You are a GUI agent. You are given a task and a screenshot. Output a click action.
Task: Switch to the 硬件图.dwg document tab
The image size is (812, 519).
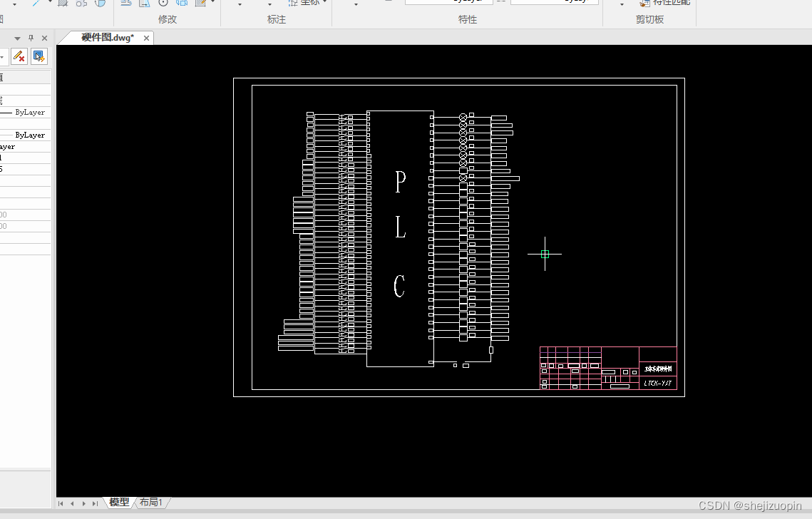click(107, 37)
